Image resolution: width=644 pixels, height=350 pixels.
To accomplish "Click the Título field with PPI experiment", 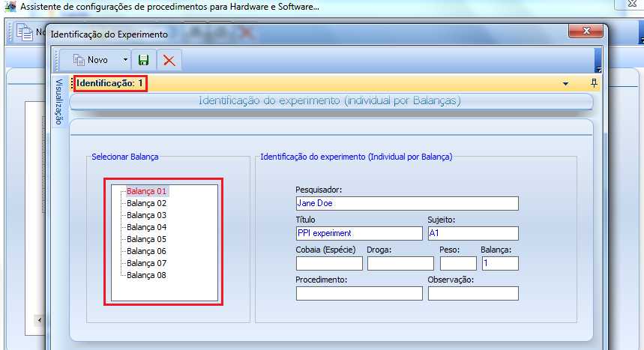I will click(359, 233).
